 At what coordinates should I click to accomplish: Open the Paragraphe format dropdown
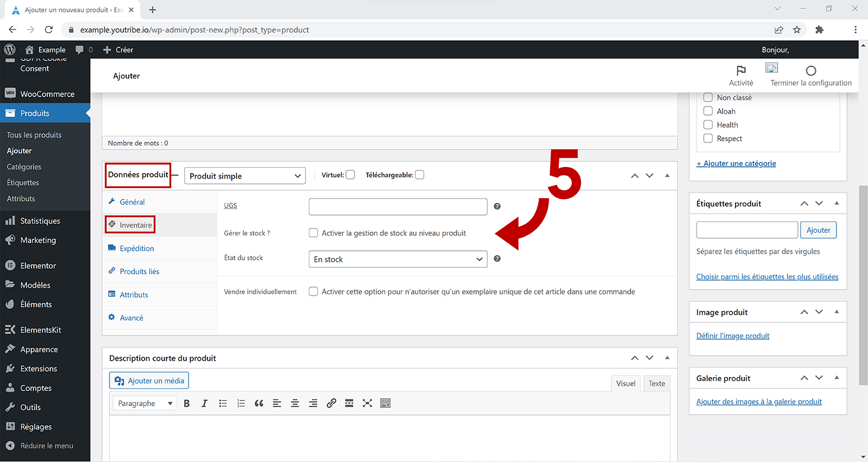pos(145,403)
